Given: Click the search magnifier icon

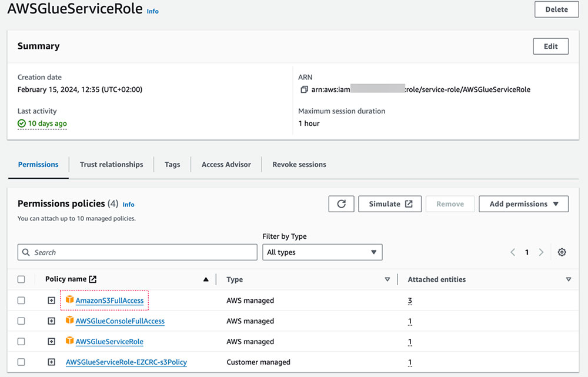Looking at the screenshot, I should coord(26,252).
